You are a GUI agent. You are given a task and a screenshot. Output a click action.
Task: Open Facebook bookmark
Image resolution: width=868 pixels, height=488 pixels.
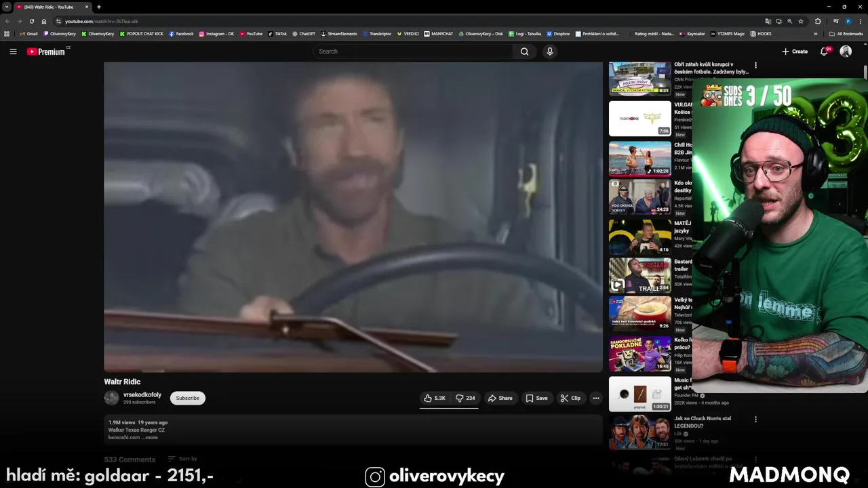[x=181, y=33]
